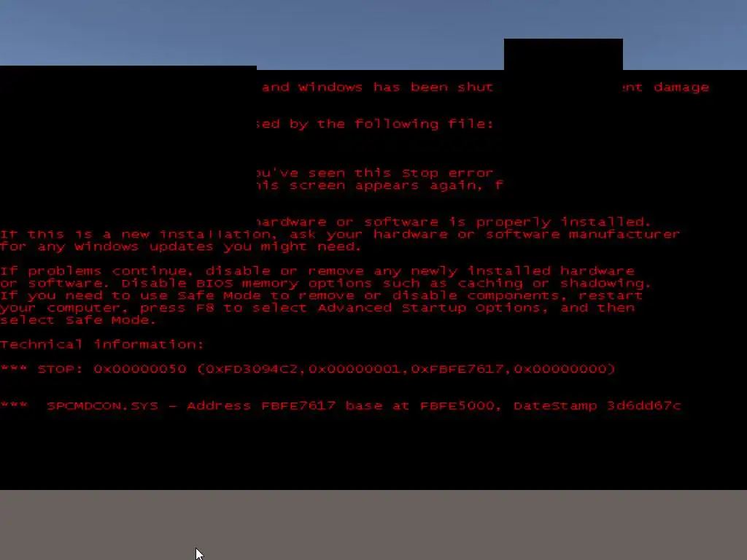Click the 'DateStamp 3d6dd67c' value
Screen dimensions: 747x560
tap(597, 405)
